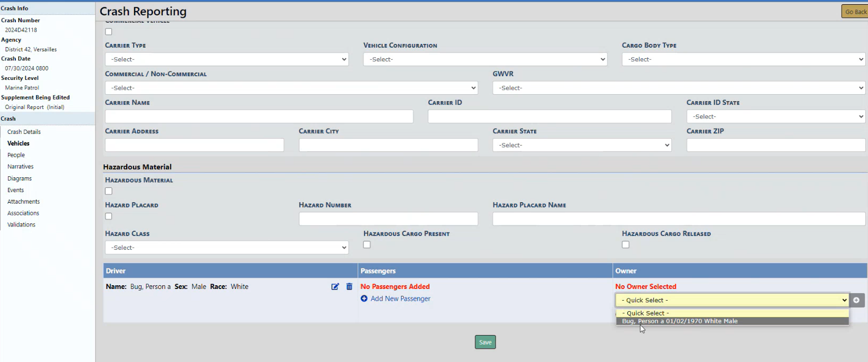Click the delete driver trash icon
Viewport: 868px width, 362px height.
[x=349, y=286]
